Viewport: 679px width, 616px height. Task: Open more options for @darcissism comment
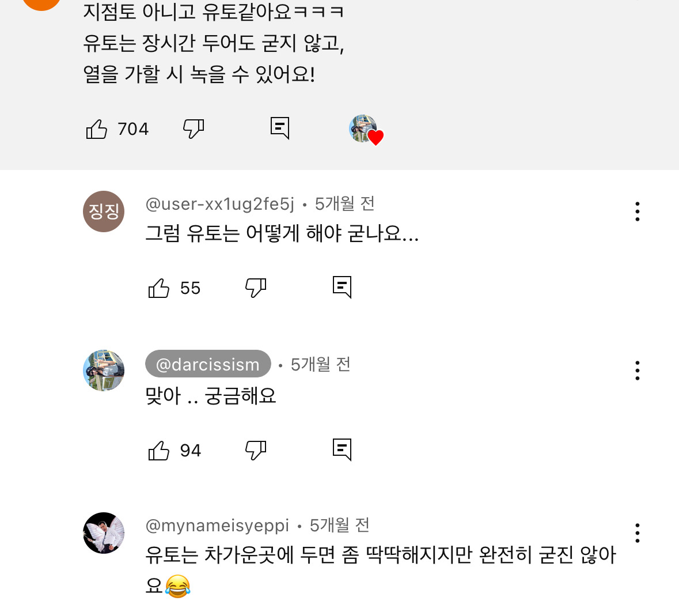pos(637,371)
